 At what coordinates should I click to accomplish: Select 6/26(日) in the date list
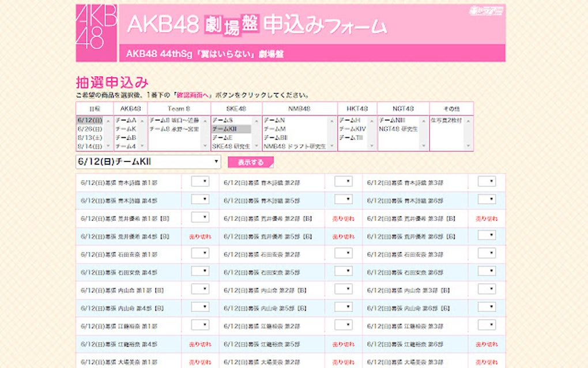[x=88, y=128]
